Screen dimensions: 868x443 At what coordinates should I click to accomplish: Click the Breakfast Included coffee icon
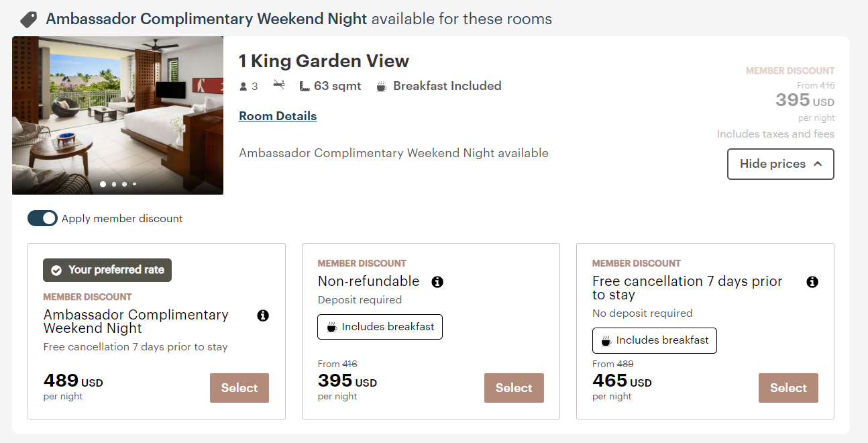pyautogui.click(x=381, y=86)
